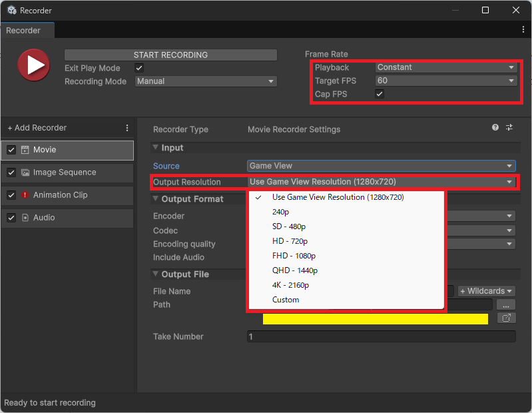
Task: Expand the Source Game View dropdown
Action: [381, 166]
